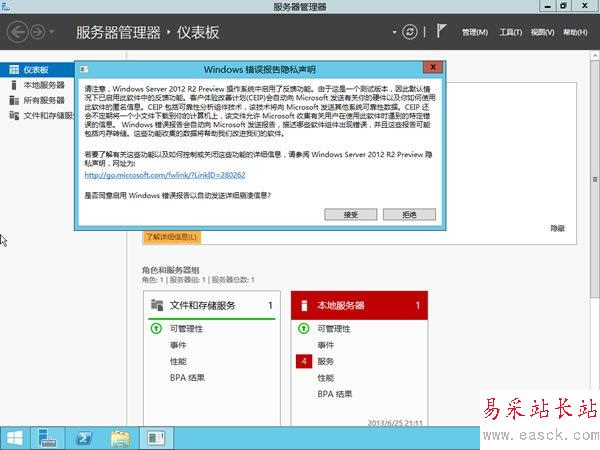Viewport: 600px width, 450px height.
Task: Click the 本地服务器 tile server icon
Action: 304,305
